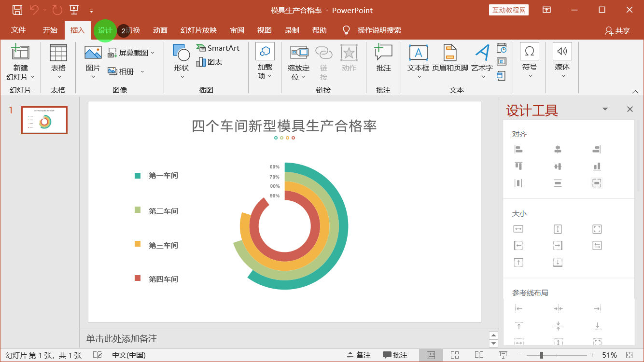The image size is (644, 362).
Task: Switch to Slide Sorter view in status bar
Action: click(455, 355)
